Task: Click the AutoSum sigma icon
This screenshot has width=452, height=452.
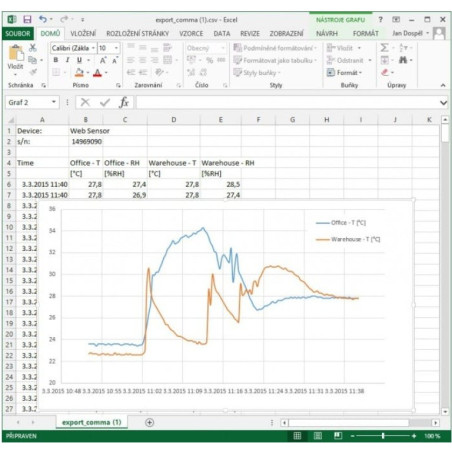Action: [x=384, y=48]
